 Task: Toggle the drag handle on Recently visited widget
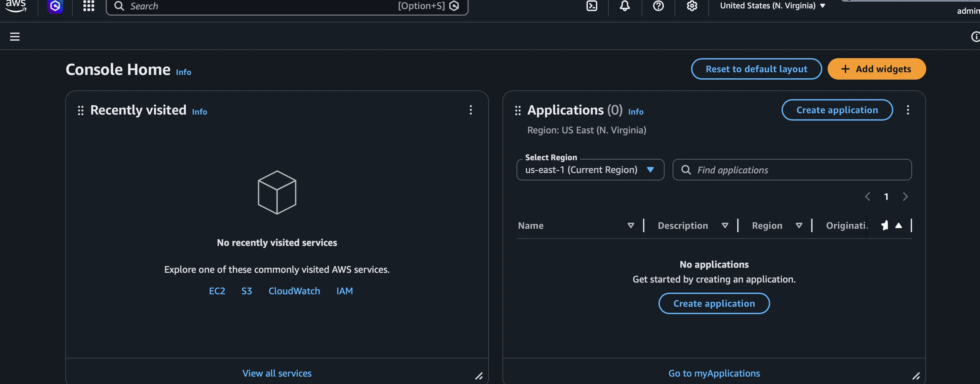click(x=80, y=111)
